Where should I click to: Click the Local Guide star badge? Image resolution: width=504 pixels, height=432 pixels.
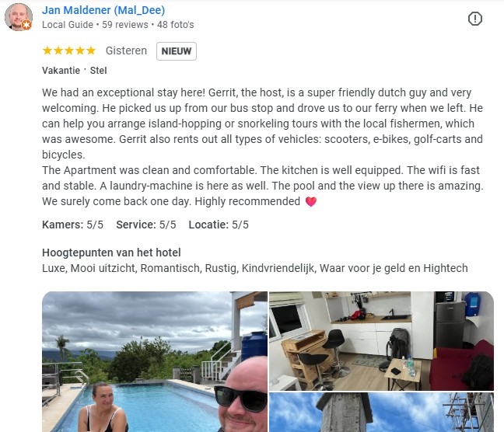click(27, 25)
